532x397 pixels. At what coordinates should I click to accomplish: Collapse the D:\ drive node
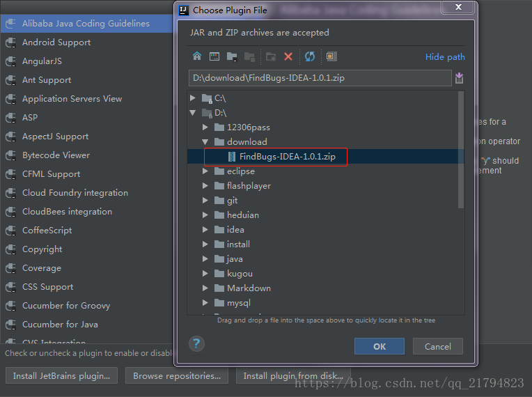tap(193, 113)
